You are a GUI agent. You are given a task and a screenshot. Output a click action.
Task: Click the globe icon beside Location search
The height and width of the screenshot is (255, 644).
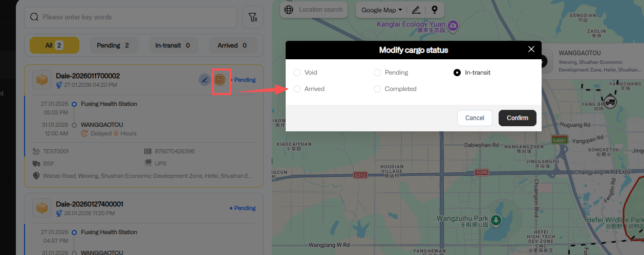(289, 10)
